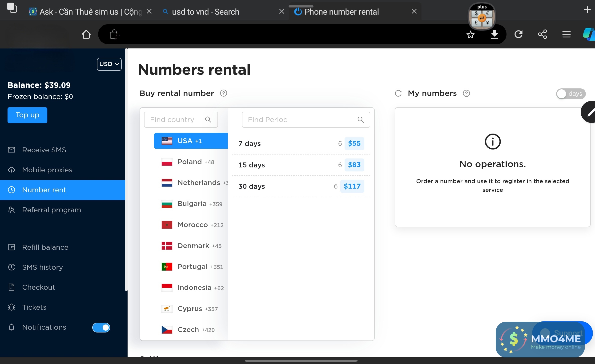Buy 7 days rental for $55

(x=354, y=143)
